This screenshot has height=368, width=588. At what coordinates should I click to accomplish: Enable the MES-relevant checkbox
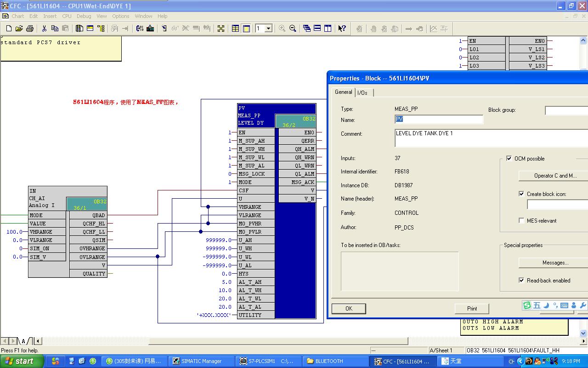(521, 221)
